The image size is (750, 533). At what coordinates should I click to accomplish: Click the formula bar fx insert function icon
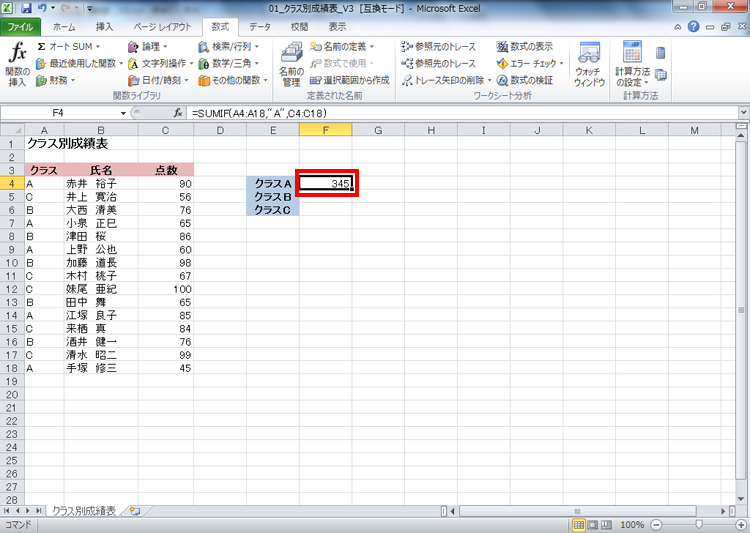178,113
